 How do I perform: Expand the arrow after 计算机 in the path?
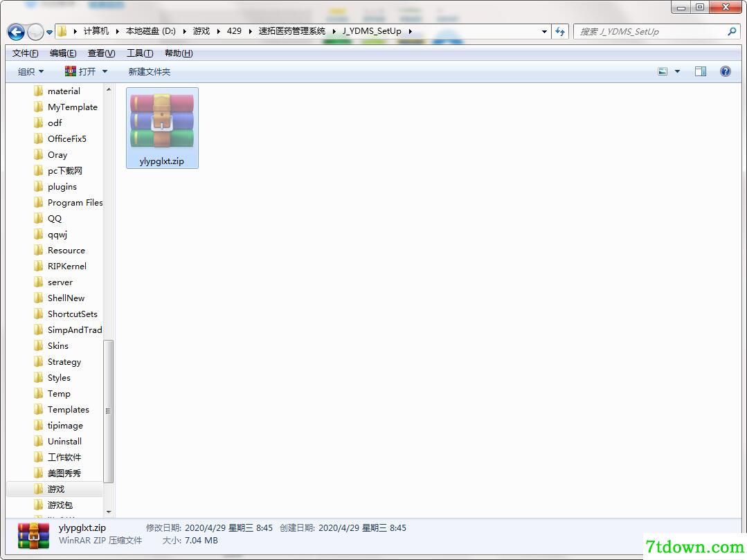tap(117, 31)
